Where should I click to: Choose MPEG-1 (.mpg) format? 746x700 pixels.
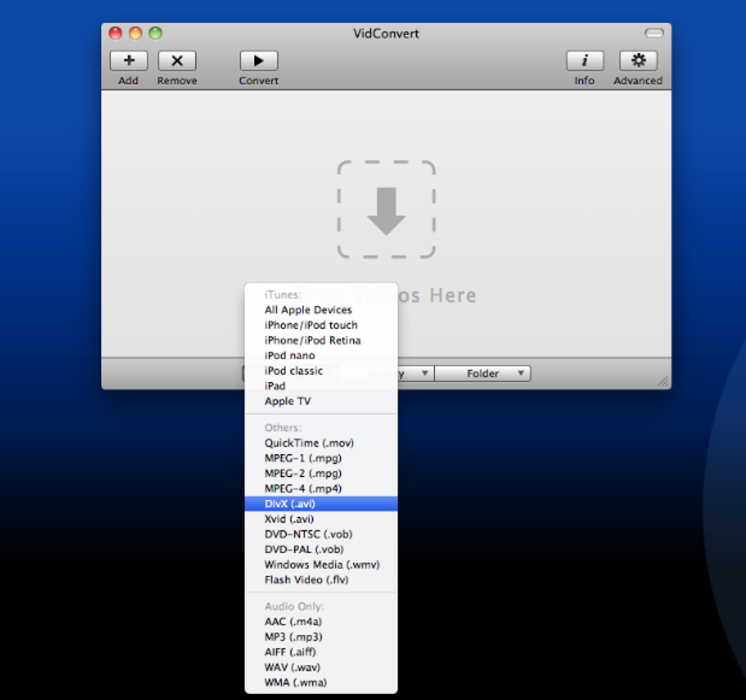coord(321,459)
